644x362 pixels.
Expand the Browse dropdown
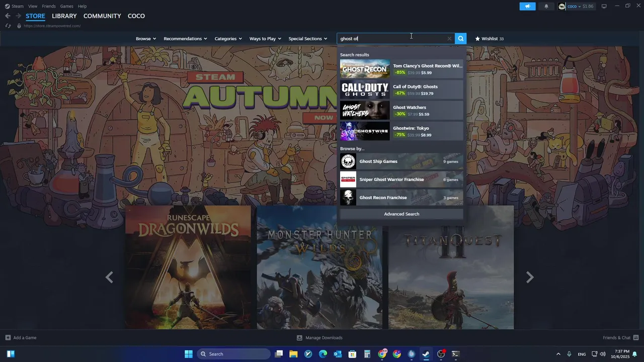click(146, 39)
